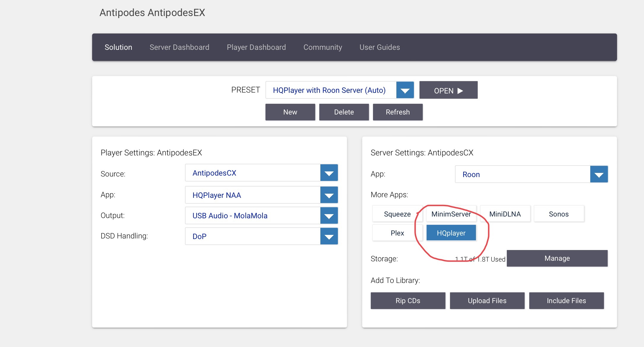Click the Manage storage button
This screenshot has width=644, height=347.
tap(557, 258)
